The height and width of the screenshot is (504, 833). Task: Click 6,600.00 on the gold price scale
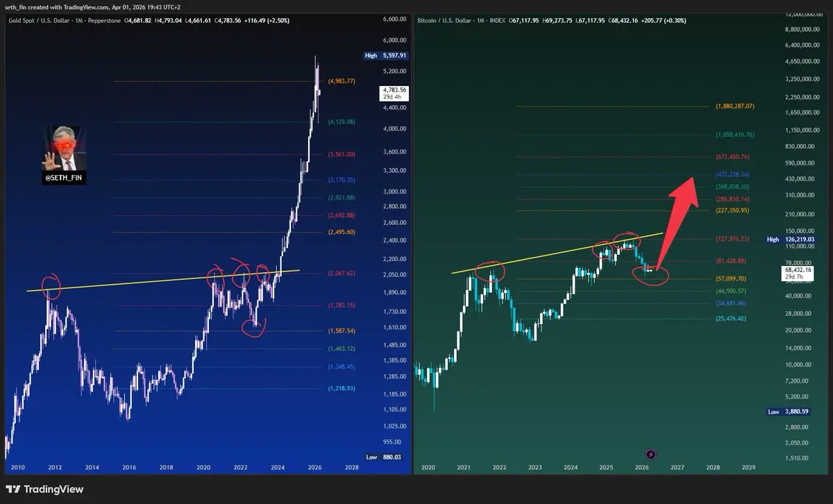[x=394, y=19]
